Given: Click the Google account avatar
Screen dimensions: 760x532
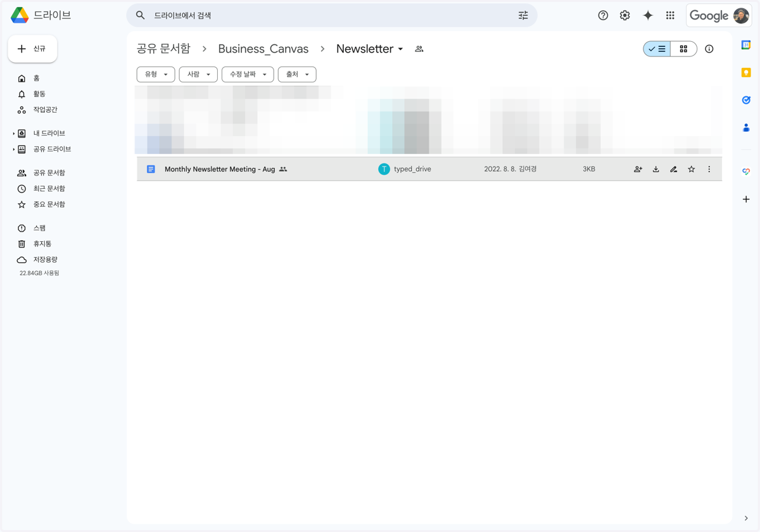Looking at the screenshot, I should (741, 15).
